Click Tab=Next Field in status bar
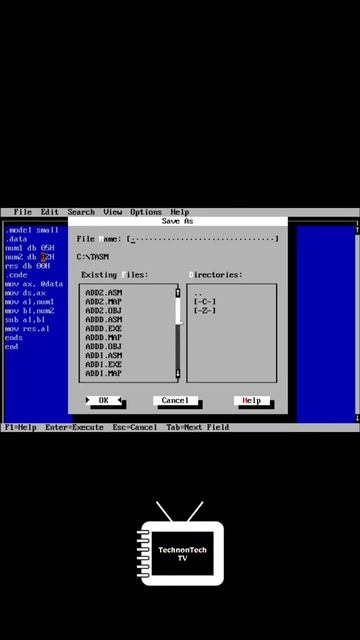 198,427
